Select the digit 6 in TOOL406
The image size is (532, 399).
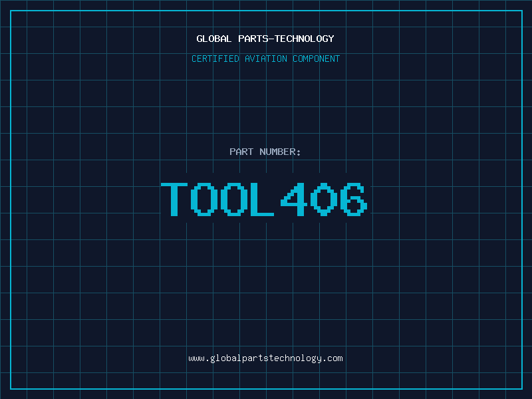coord(351,199)
